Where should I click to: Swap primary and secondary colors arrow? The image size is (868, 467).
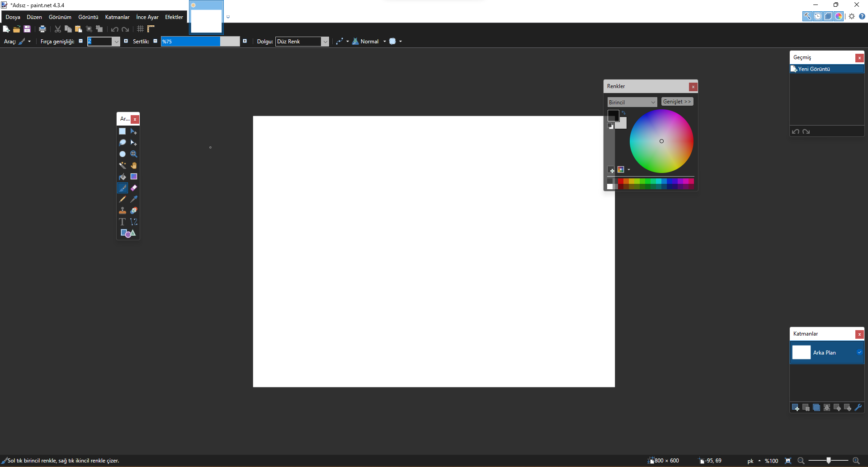624,112
